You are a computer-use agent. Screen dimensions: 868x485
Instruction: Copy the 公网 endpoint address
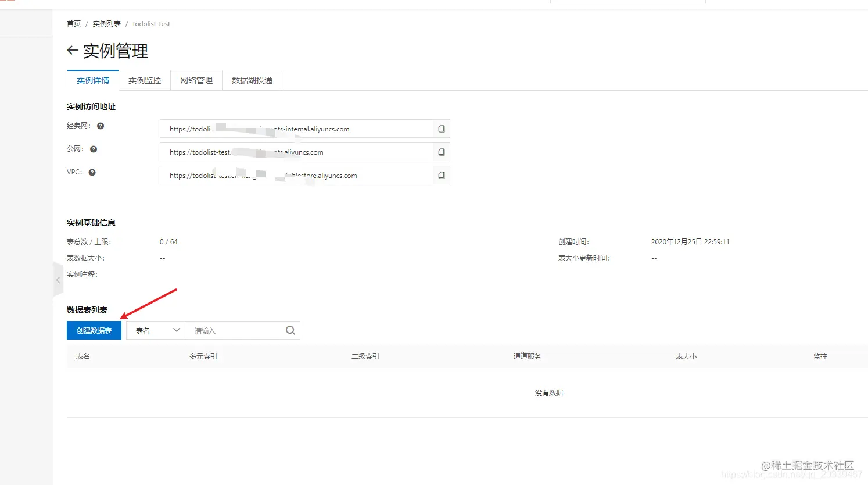click(x=442, y=152)
